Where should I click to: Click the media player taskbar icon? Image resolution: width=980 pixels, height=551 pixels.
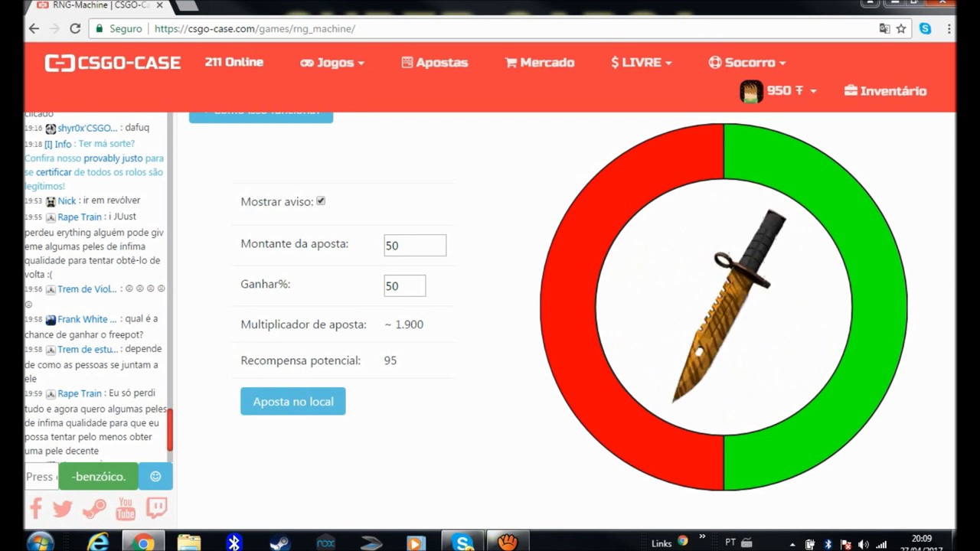(416, 542)
